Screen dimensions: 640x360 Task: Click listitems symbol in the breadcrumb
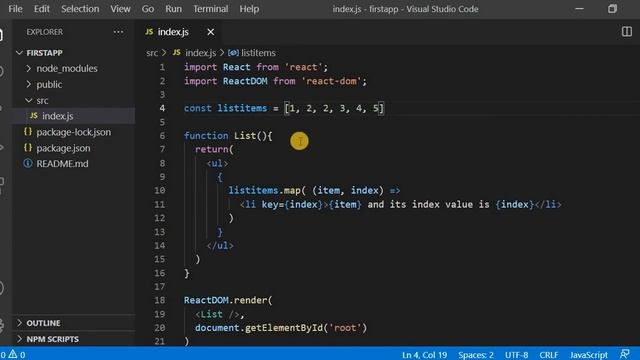(258, 53)
